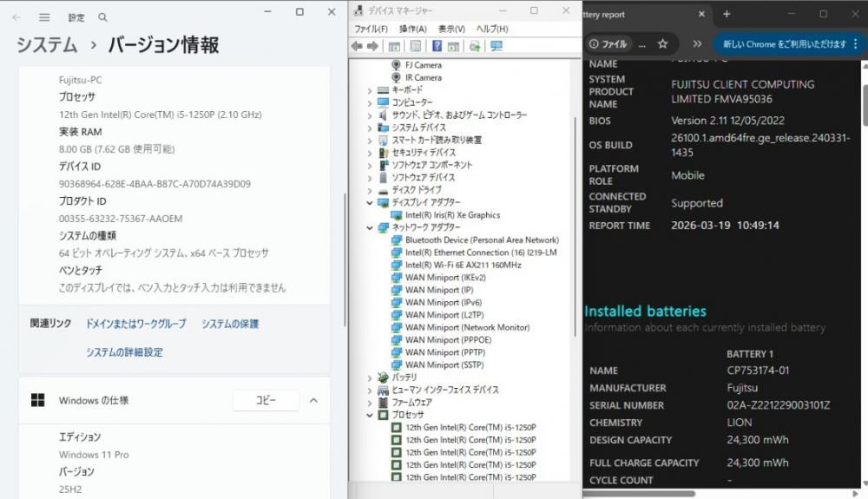Expand ヒューマン インターフェイス デバイス category
Screen dimensions: 868x499
tap(370, 390)
